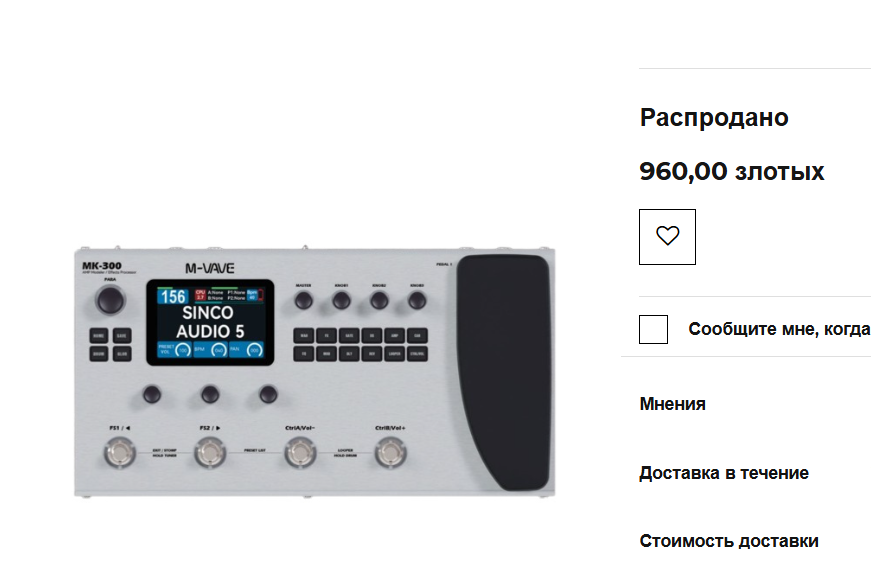Click the black expression pedal in photo
The image size is (871, 575).
click(x=503, y=372)
